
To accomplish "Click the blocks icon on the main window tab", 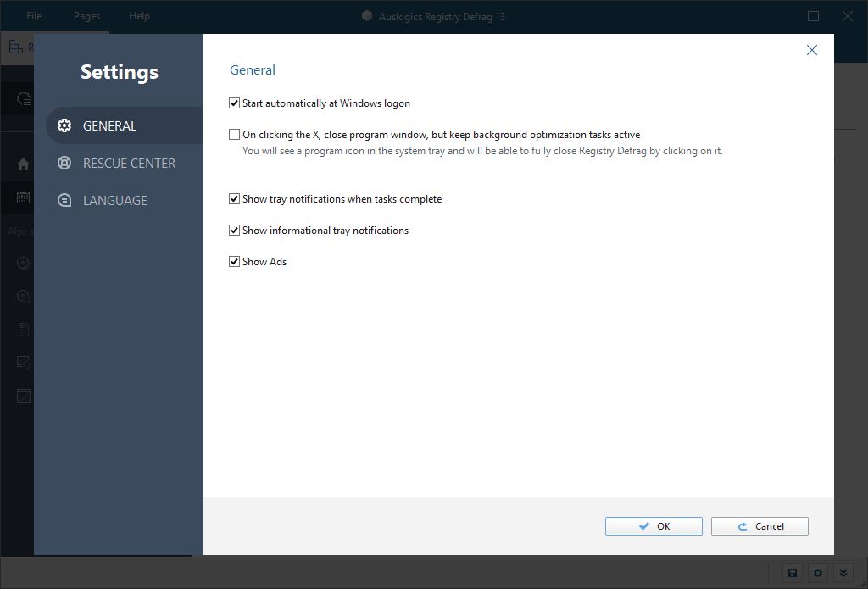I will (15, 47).
